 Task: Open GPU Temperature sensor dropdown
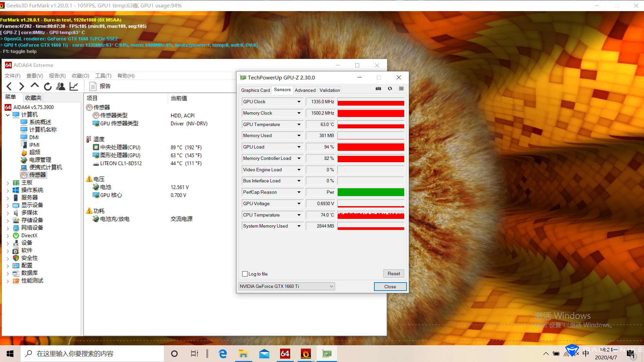click(x=299, y=124)
